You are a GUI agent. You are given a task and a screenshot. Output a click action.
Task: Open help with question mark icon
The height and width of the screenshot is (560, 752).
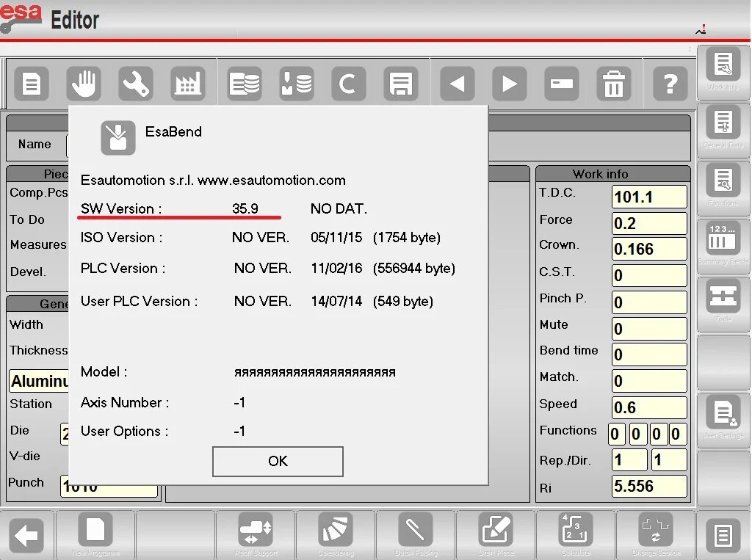pos(670,84)
